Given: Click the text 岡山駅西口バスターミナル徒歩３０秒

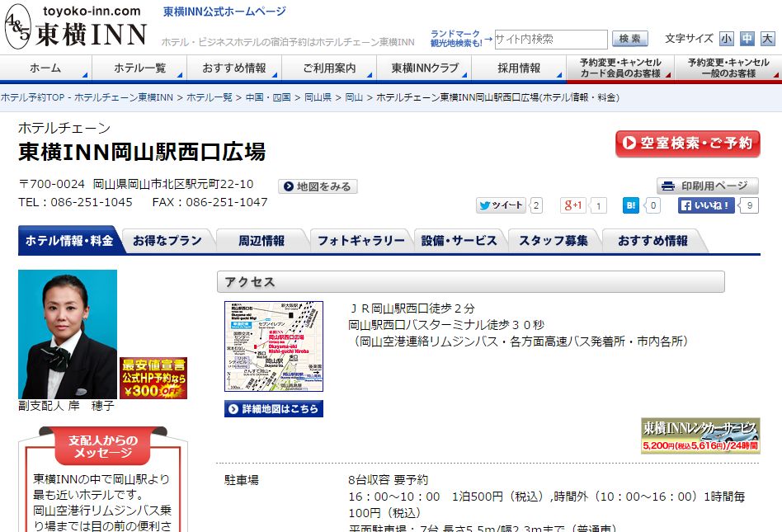Looking at the screenshot, I should (x=446, y=325).
